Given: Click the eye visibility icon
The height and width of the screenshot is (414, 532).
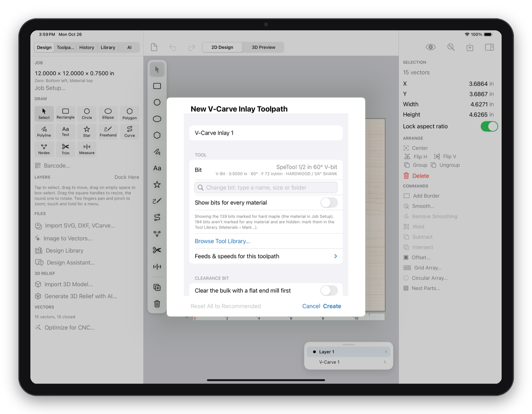Looking at the screenshot, I should (x=431, y=47).
